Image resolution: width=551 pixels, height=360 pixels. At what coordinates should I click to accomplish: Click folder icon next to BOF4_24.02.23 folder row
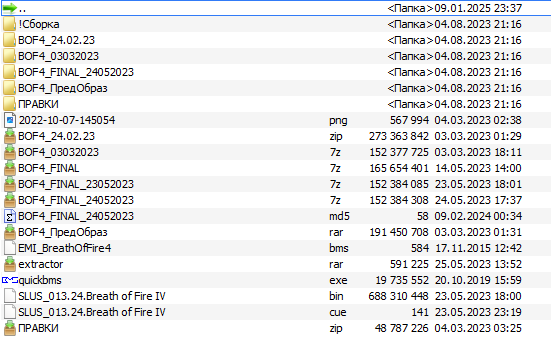(x=9, y=40)
